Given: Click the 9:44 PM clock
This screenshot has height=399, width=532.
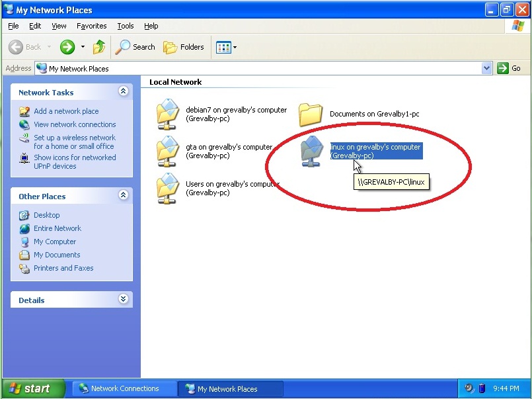Looking at the screenshot, I should point(506,388).
